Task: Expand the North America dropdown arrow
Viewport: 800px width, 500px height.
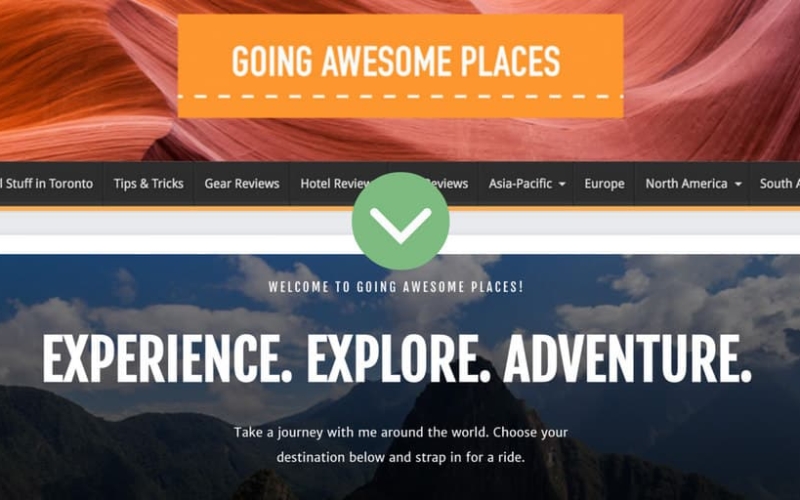Action: point(738,184)
